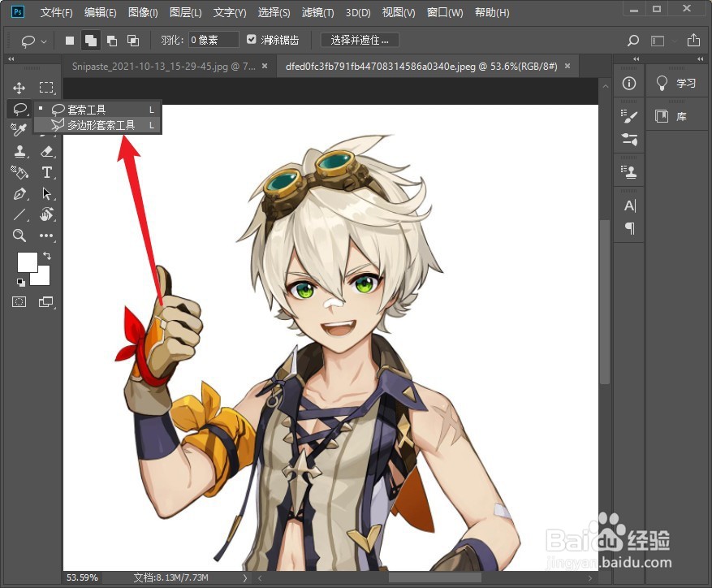Open the 编辑(E) menu
This screenshot has width=712, height=588.
pyautogui.click(x=101, y=13)
